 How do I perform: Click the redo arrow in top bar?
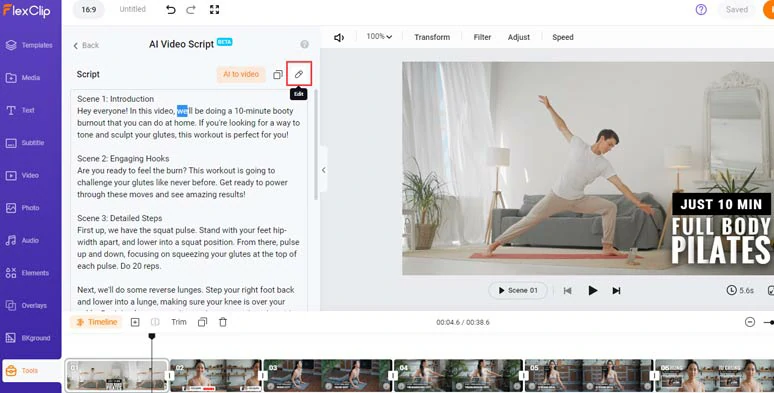191,9
